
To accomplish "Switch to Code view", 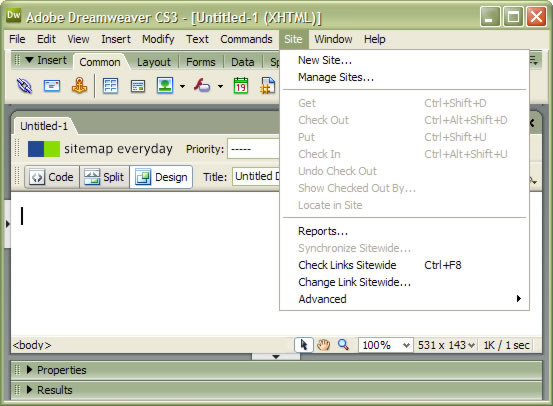I will (x=52, y=177).
